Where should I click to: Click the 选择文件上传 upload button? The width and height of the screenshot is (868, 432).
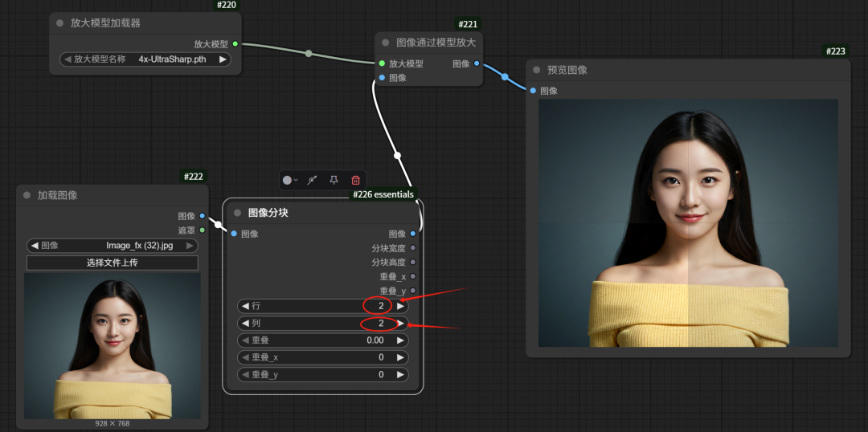pos(113,263)
